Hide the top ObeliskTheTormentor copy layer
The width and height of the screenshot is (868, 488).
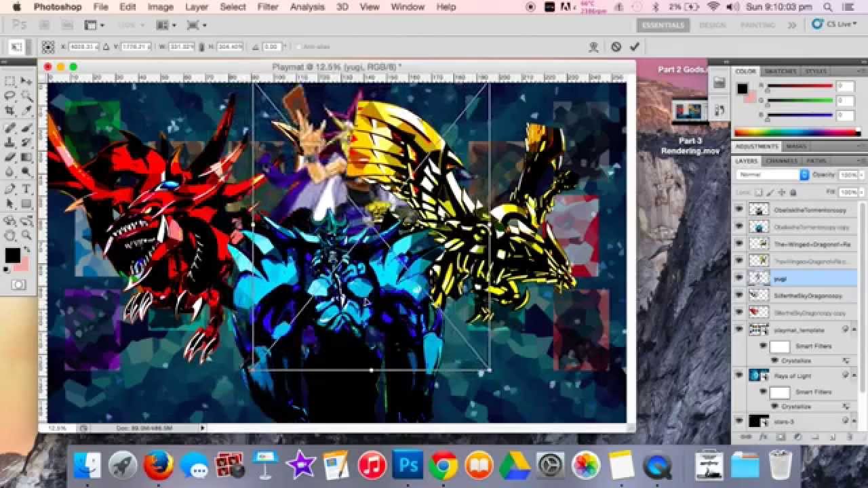pyautogui.click(x=739, y=209)
